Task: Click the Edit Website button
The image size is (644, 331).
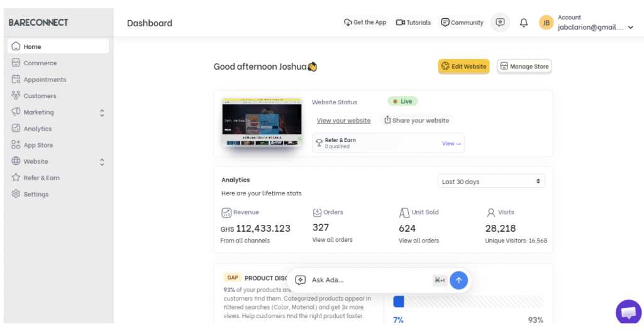Action: tap(464, 67)
